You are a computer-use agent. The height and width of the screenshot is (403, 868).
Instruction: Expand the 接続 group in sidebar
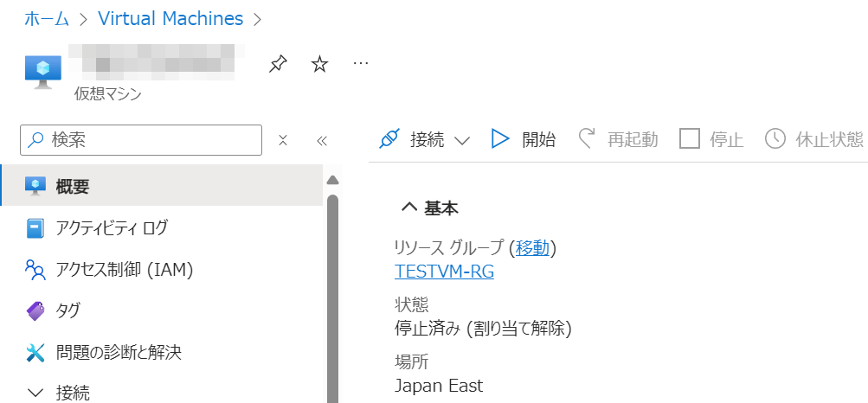[35, 393]
